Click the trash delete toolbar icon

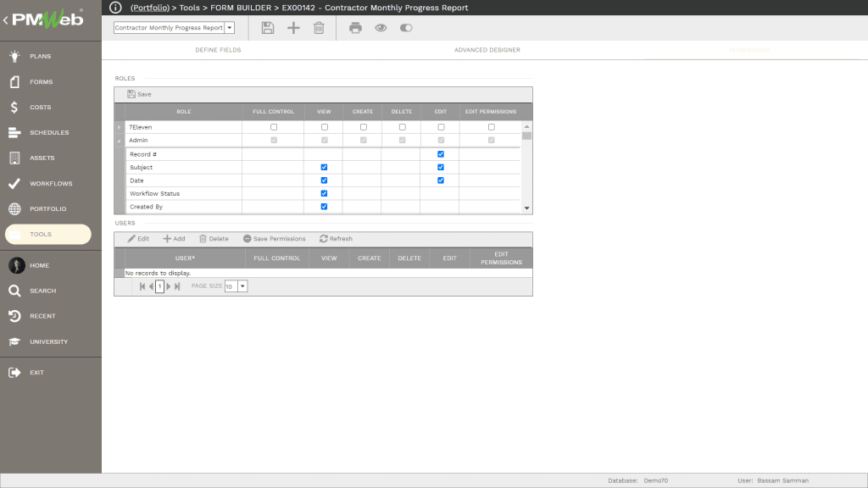click(x=319, y=28)
